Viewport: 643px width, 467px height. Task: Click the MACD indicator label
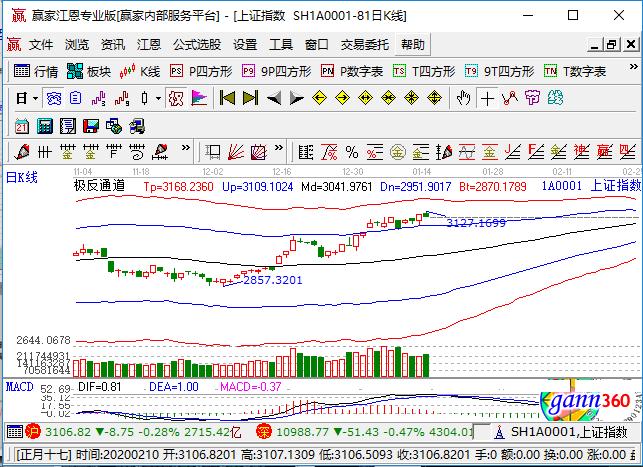click(19, 387)
